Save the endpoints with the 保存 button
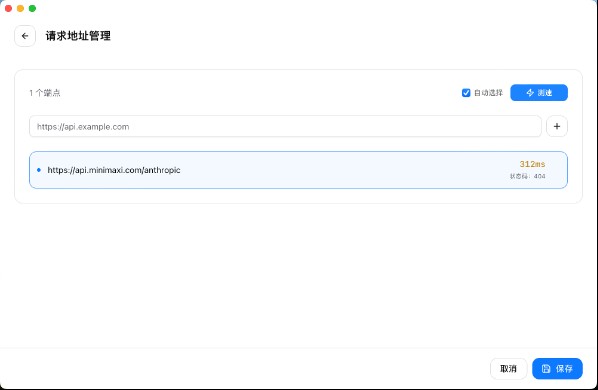 557,369
